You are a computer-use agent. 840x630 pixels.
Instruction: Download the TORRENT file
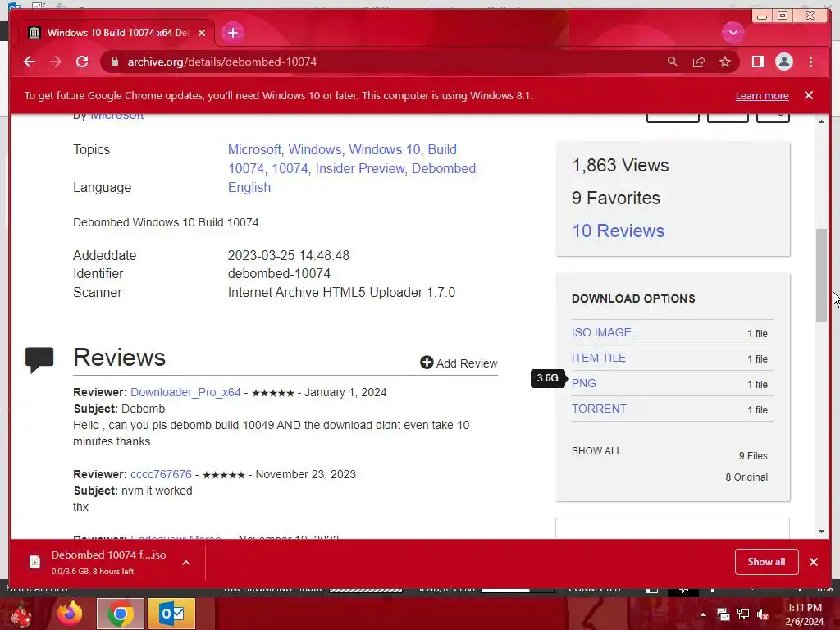[599, 409]
